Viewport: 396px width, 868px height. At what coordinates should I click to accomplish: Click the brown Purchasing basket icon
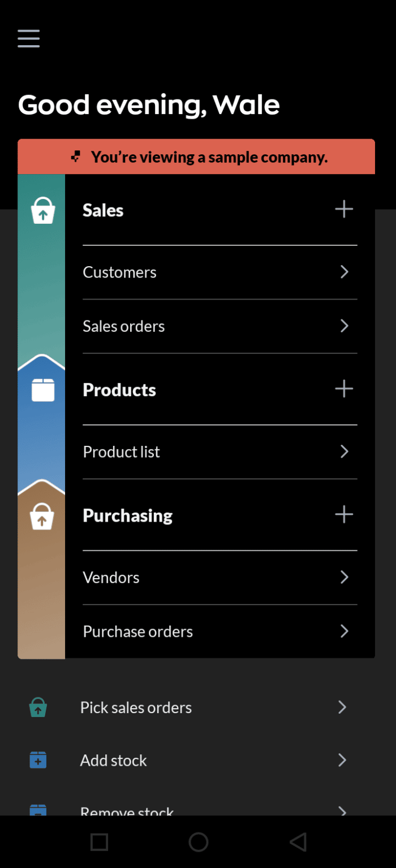41,515
